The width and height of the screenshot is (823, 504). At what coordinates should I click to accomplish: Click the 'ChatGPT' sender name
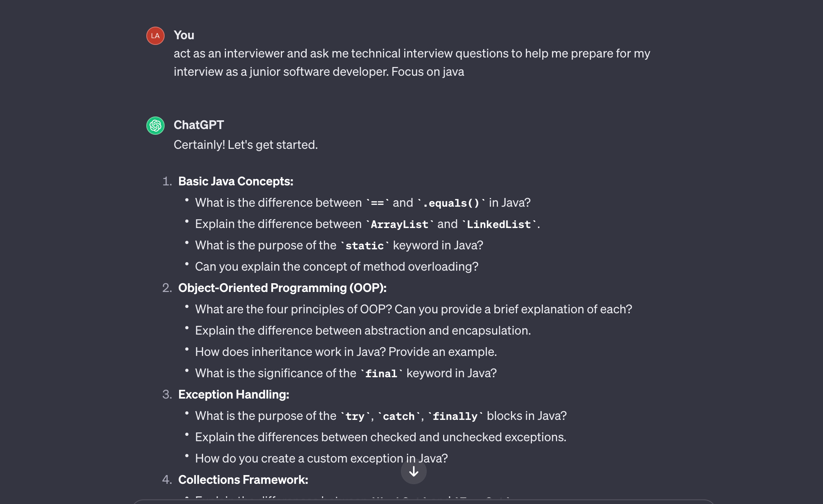coord(199,125)
